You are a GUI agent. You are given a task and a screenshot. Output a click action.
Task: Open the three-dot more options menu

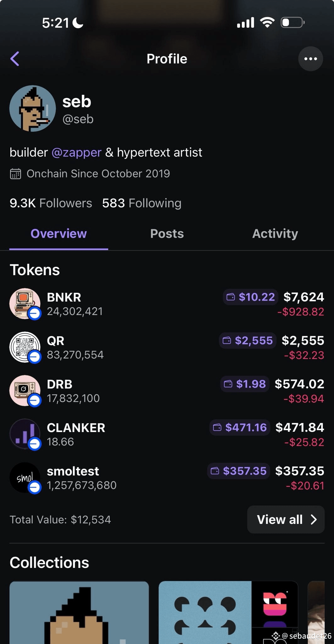310,59
